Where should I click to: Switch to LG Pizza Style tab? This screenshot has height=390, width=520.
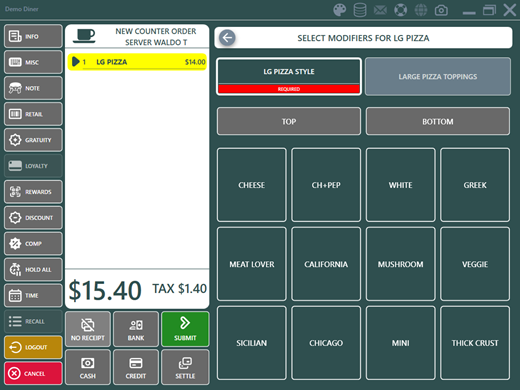[x=289, y=77]
